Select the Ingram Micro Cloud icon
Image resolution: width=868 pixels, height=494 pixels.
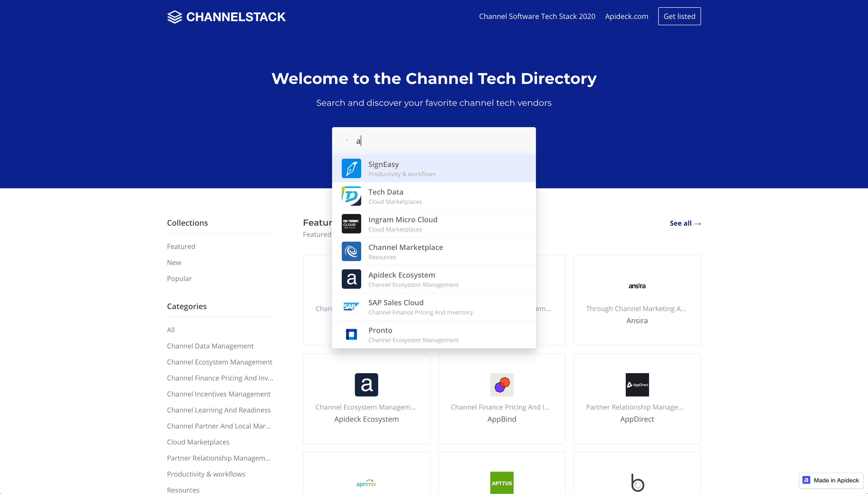(351, 224)
